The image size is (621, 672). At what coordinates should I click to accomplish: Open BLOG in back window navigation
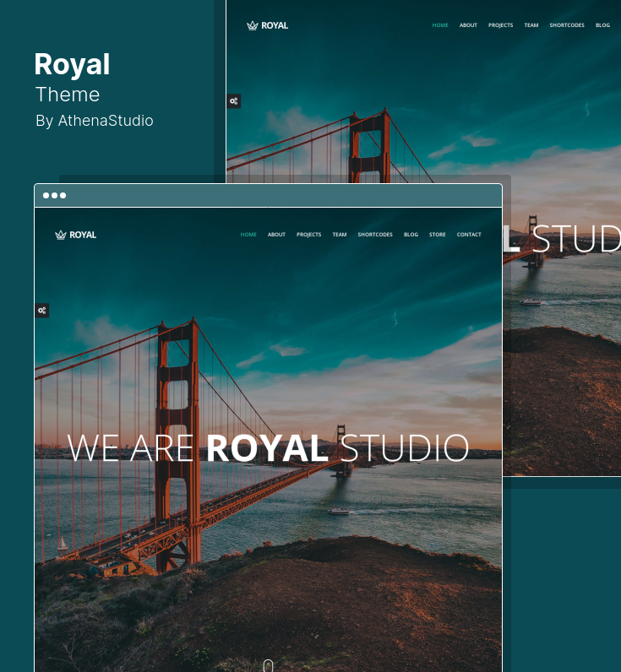[x=602, y=25]
